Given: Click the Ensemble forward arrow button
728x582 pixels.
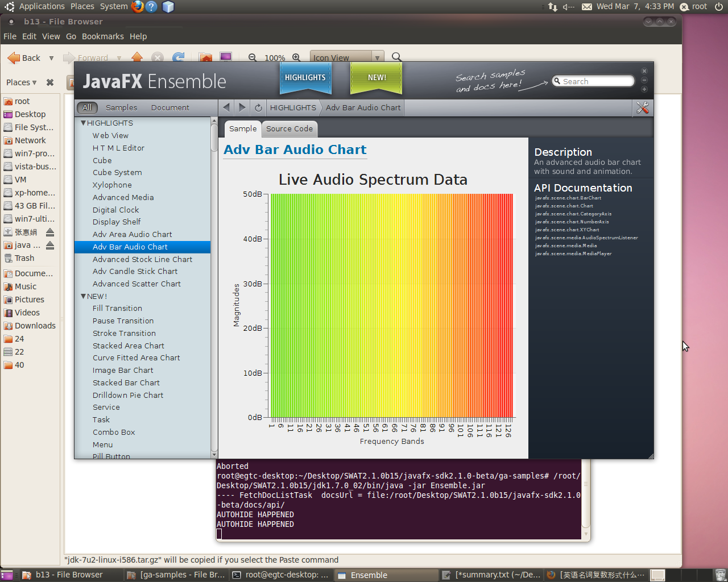Looking at the screenshot, I should point(242,107).
